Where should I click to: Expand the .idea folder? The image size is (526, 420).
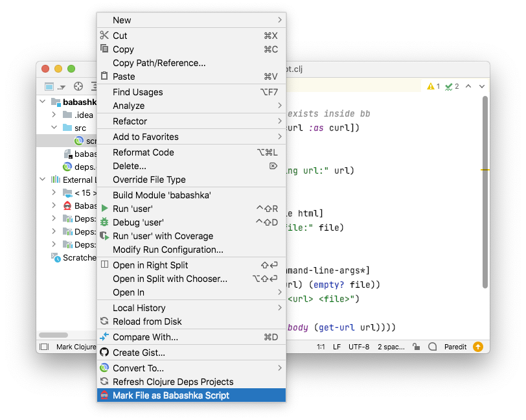point(54,115)
